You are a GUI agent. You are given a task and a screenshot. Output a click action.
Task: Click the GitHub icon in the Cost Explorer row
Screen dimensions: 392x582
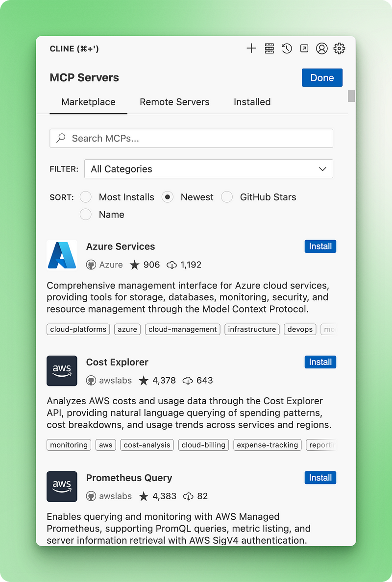(x=91, y=381)
